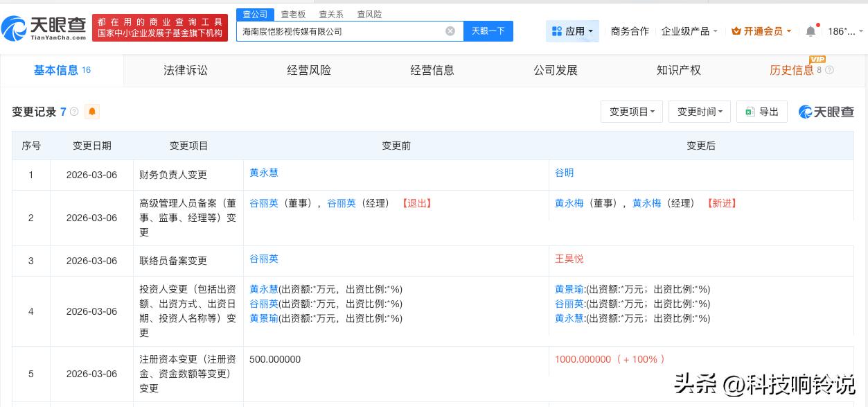Expand the 企业级产品 menu
This screenshot has width=868, height=407.
pos(689,31)
